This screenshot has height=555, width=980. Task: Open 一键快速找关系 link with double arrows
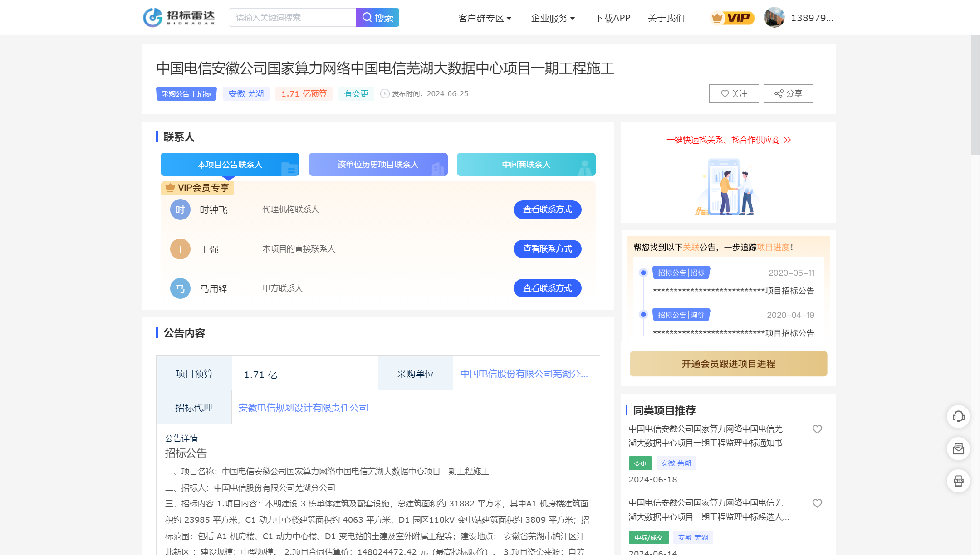point(728,140)
